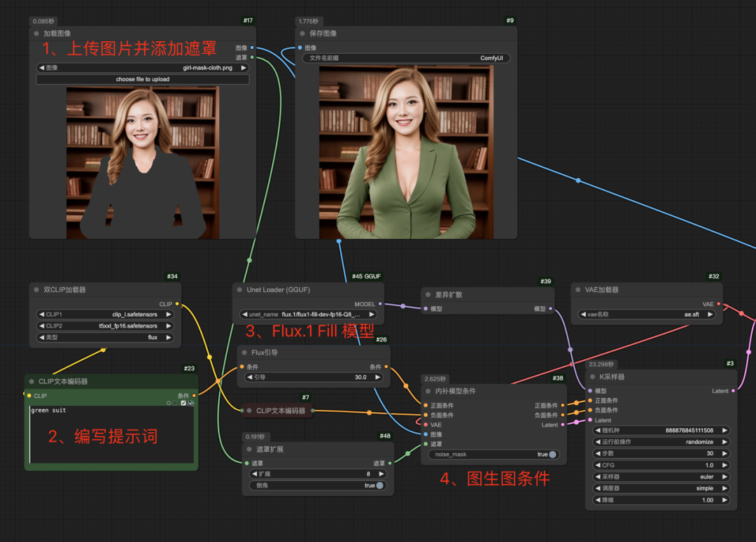Increase 引导 value with right arrow
Image resolution: width=756 pixels, height=542 pixels.
377,377
